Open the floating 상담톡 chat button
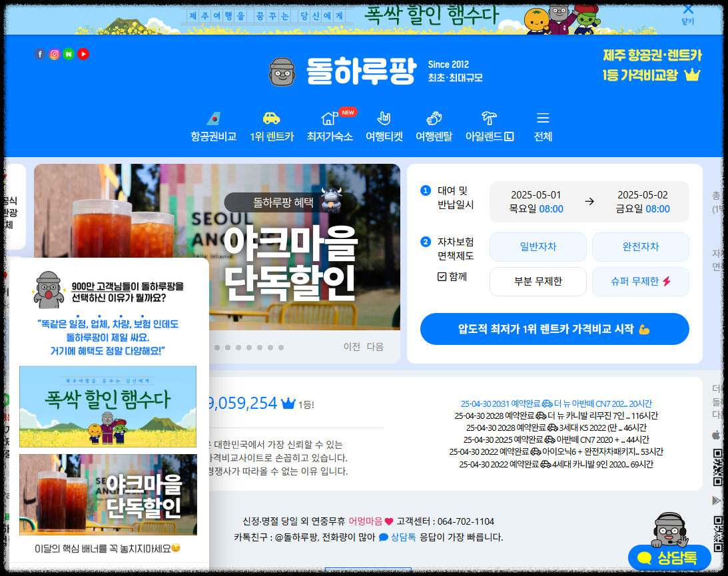Viewport: 728px width, 576px height. [x=669, y=557]
